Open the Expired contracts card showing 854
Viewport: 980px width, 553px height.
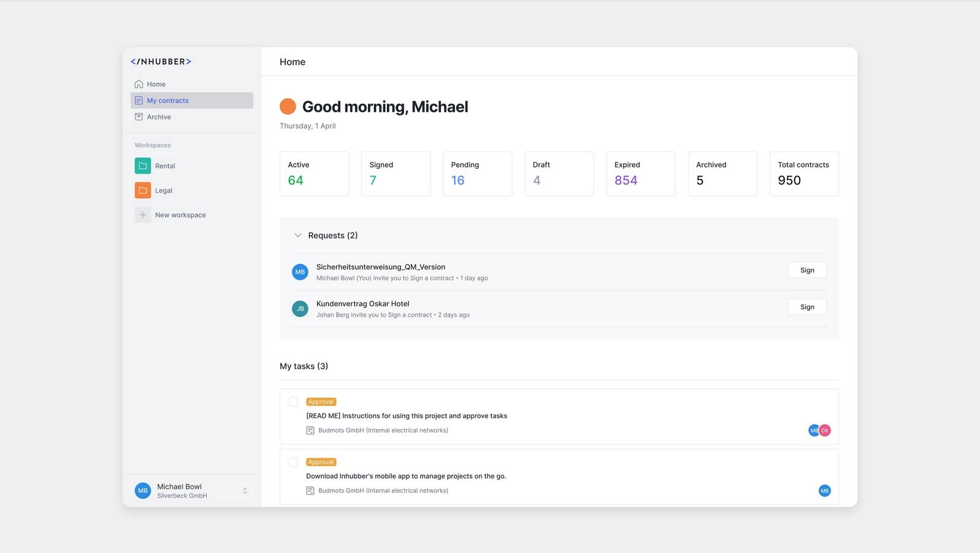pyautogui.click(x=641, y=174)
